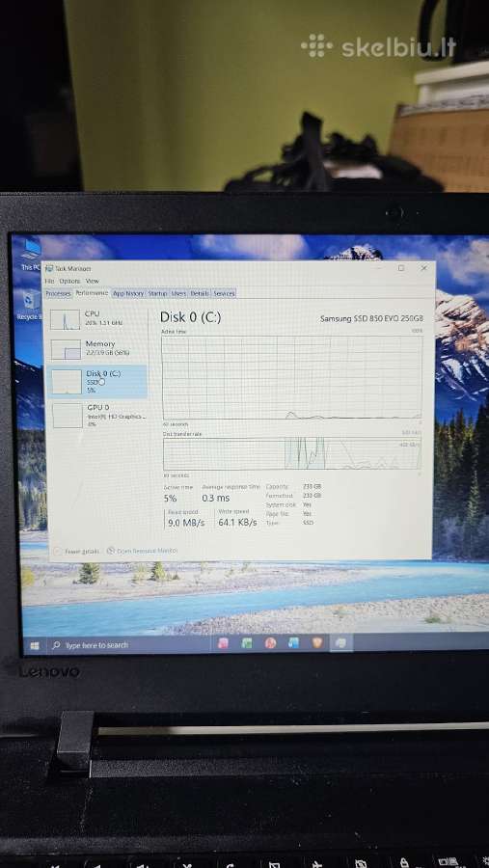Click the Fewer details arrow icon
Image resolution: width=489 pixels, height=868 pixels.
(x=58, y=552)
